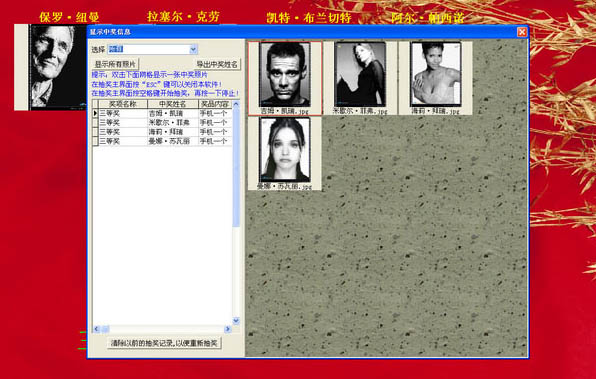Viewport: 596px width, 379px height.
Task: Click 清除以前的抽奖记录,以便重新抽奖 button
Action: click(x=164, y=343)
